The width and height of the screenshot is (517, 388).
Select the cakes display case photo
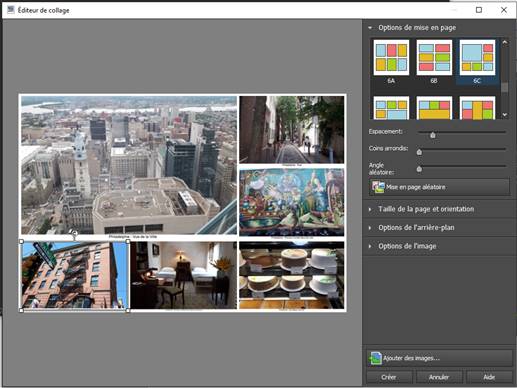292,275
